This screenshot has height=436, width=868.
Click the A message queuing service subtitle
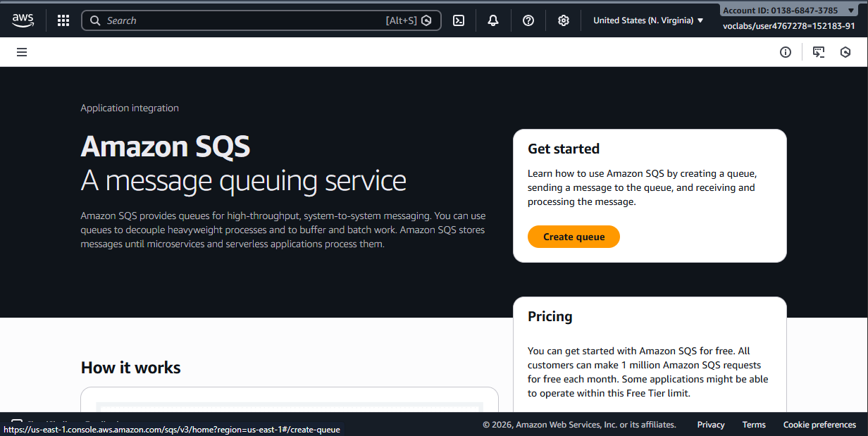244,181
